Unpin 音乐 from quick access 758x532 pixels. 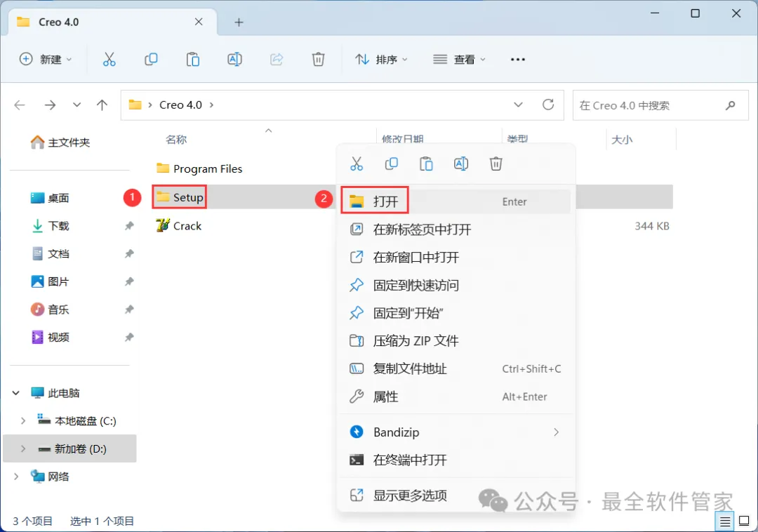(129, 310)
